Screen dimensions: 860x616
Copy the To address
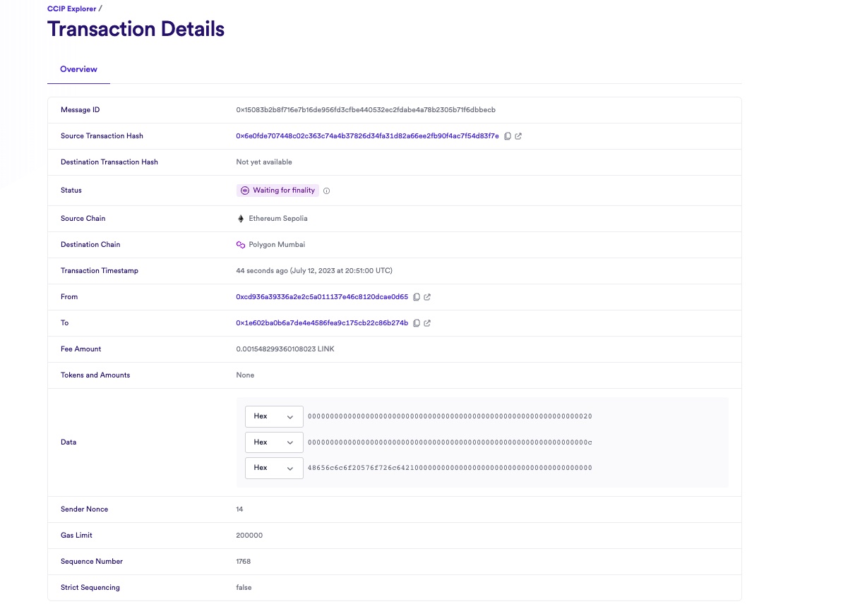click(x=417, y=323)
